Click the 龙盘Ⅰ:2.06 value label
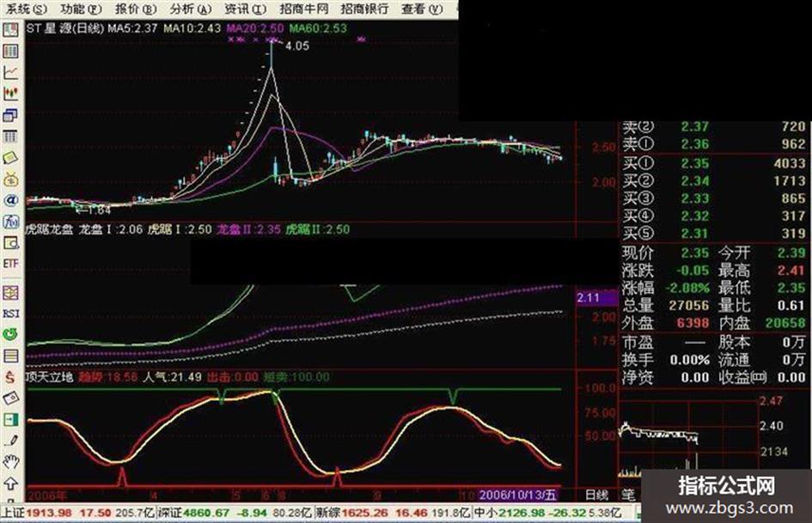The width and height of the screenshot is (812, 523). [110, 229]
